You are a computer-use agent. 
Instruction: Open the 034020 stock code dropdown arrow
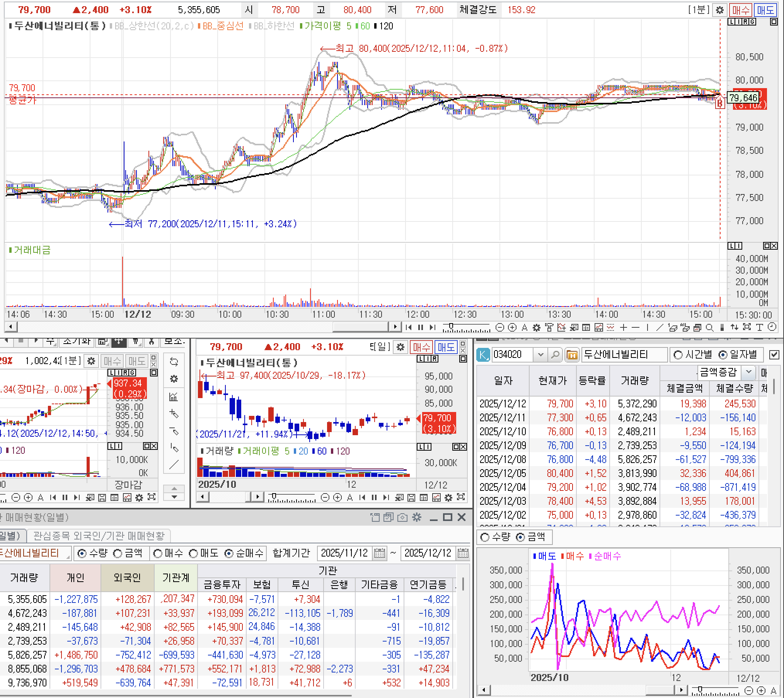(540, 354)
